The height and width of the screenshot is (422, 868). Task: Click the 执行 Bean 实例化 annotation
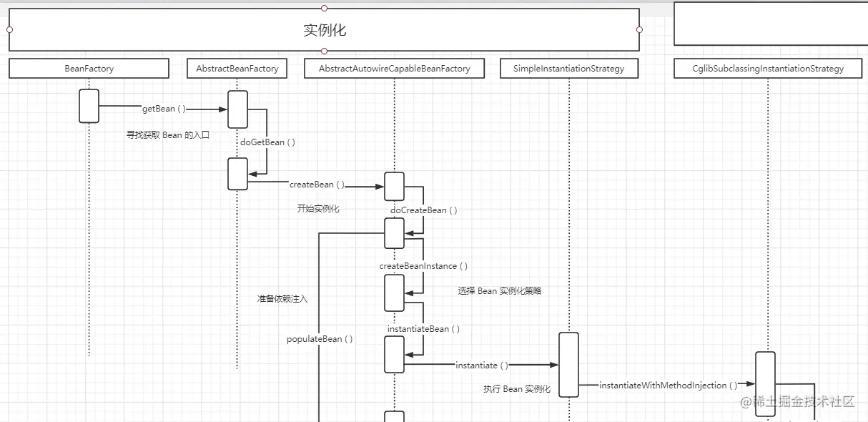517,389
